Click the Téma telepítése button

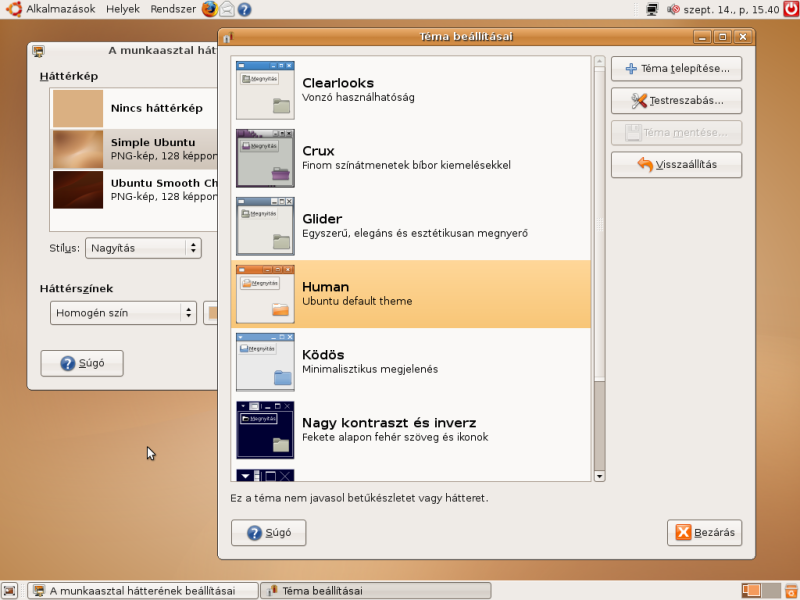click(676, 69)
